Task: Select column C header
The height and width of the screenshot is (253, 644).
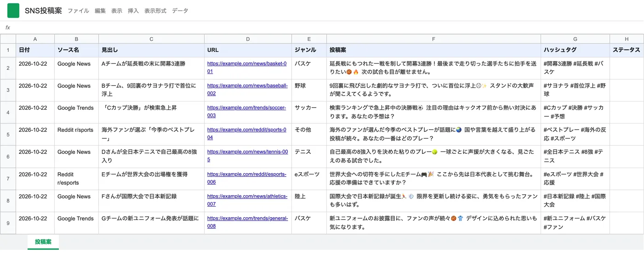Action: 151,39
